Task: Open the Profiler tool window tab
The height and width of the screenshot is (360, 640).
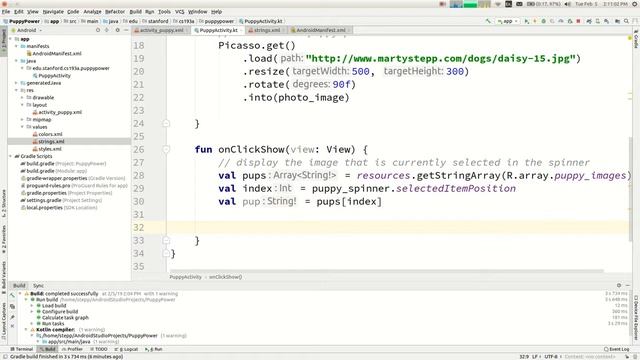Action: pos(72,349)
